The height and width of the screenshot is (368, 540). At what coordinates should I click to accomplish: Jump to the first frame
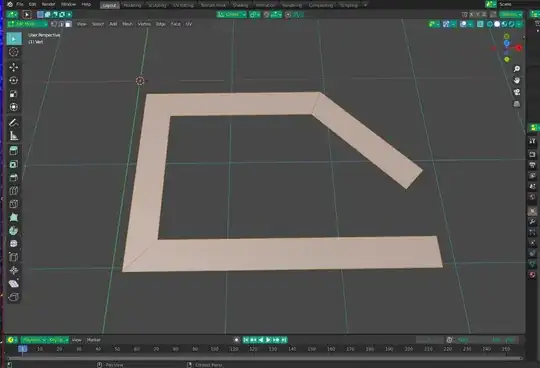(246, 340)
